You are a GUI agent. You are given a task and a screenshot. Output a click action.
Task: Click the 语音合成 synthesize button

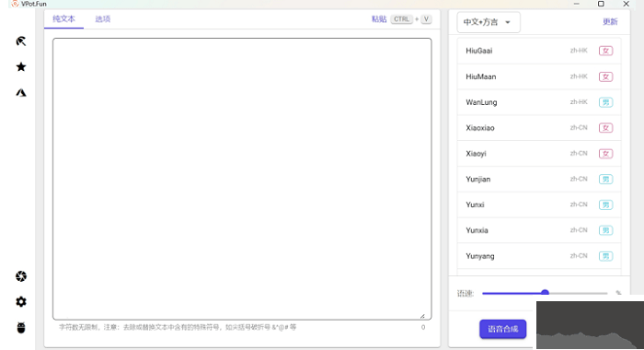(502, 329)
